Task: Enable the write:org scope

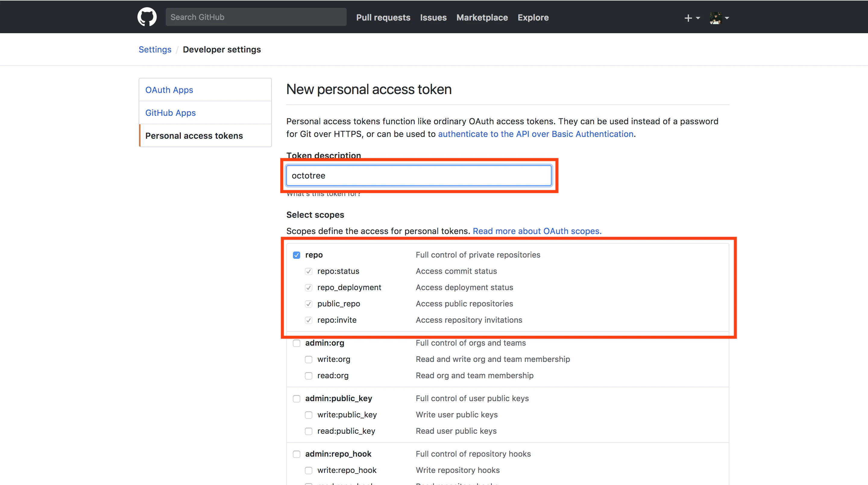Action: point(309,360)
